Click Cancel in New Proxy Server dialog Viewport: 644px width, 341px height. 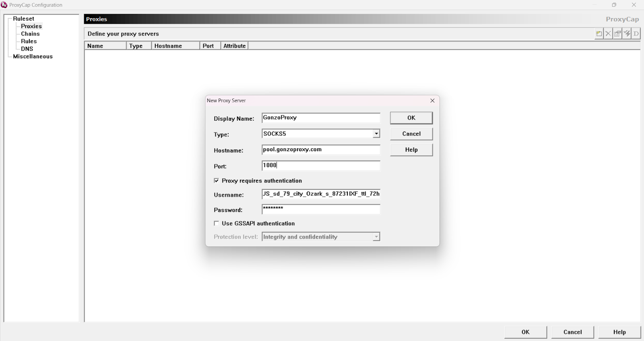click(411, 134)
